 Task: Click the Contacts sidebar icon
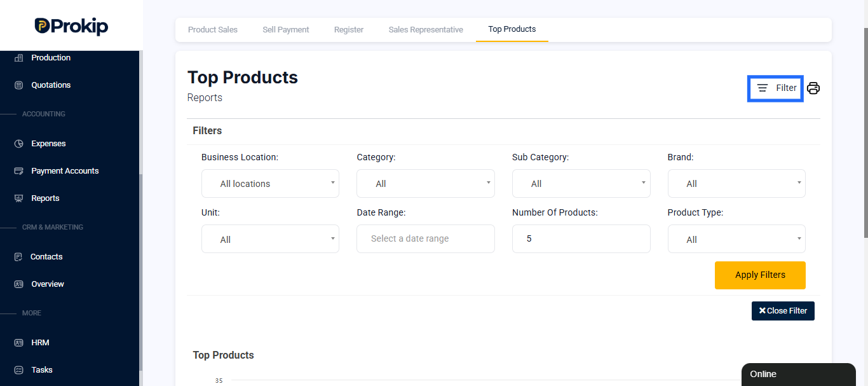coord(18,257)
